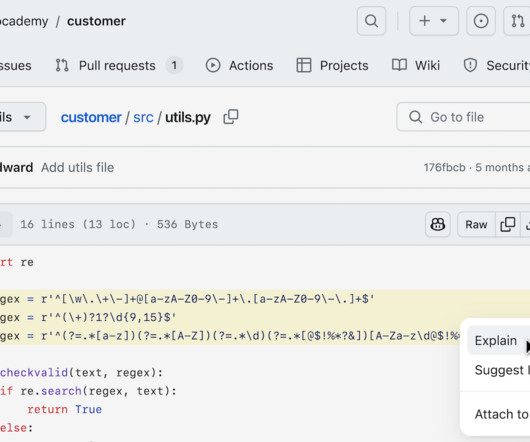Click the search magnifier button in header

tap(371, 21)
